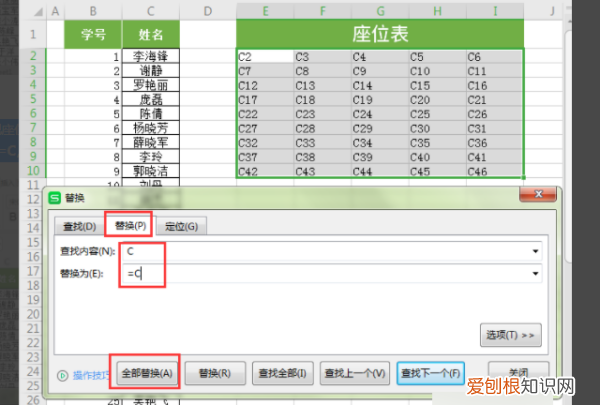Click seat cell C14 in 座位表
Viewport: 600px width, 405px height.
tap(380, 85)
